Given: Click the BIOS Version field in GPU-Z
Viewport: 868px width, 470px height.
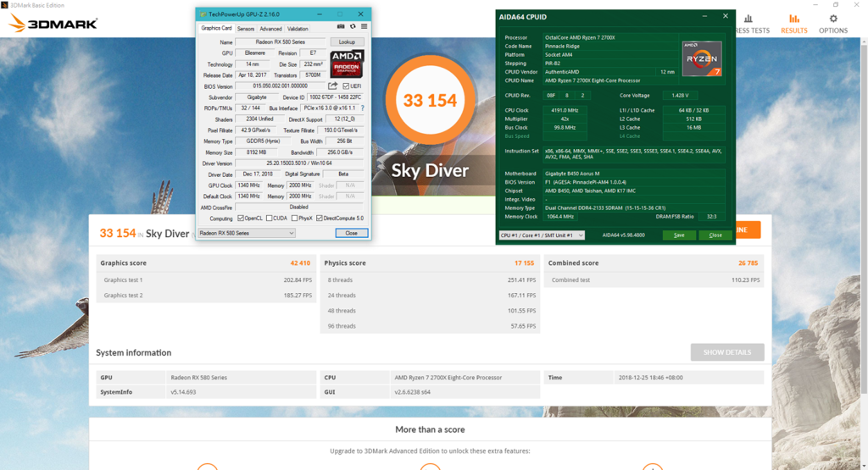Looking at the screenshot, I should 280,86.
